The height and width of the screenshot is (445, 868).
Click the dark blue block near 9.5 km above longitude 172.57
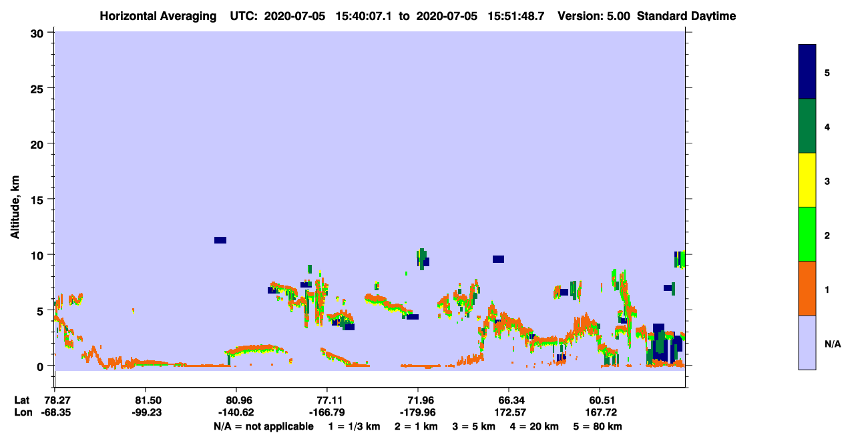coord(498,259)
